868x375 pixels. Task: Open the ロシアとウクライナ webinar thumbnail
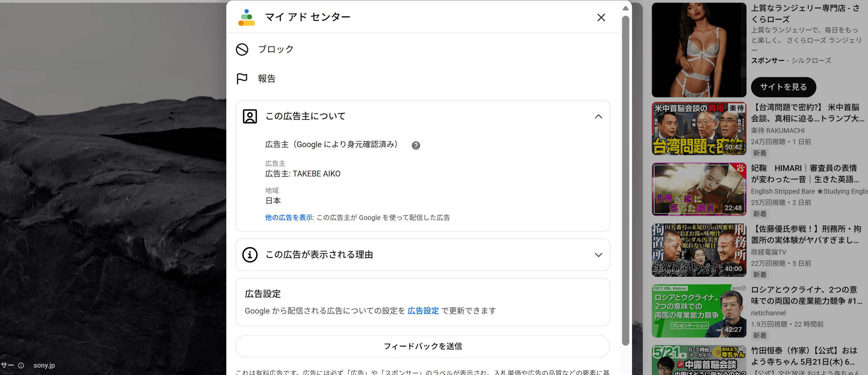[699, 311]
